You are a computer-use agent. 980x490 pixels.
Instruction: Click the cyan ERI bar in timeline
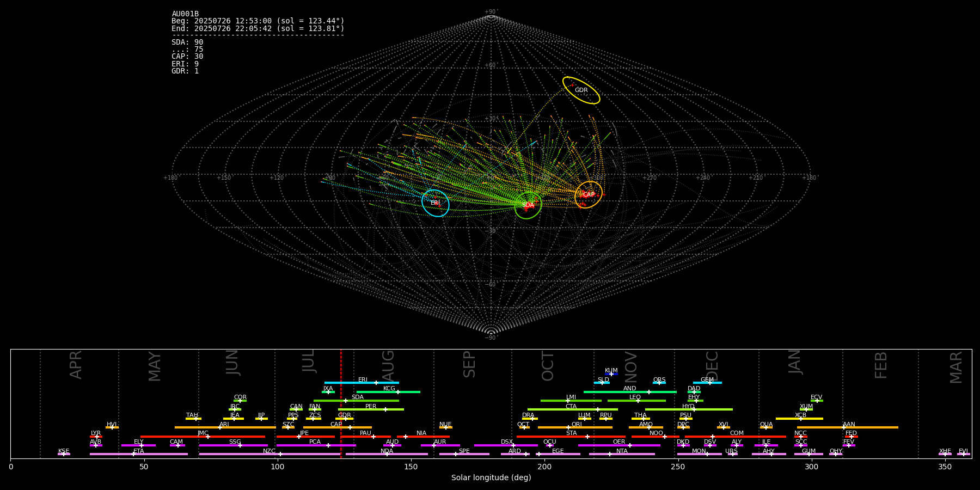(362, 383)
